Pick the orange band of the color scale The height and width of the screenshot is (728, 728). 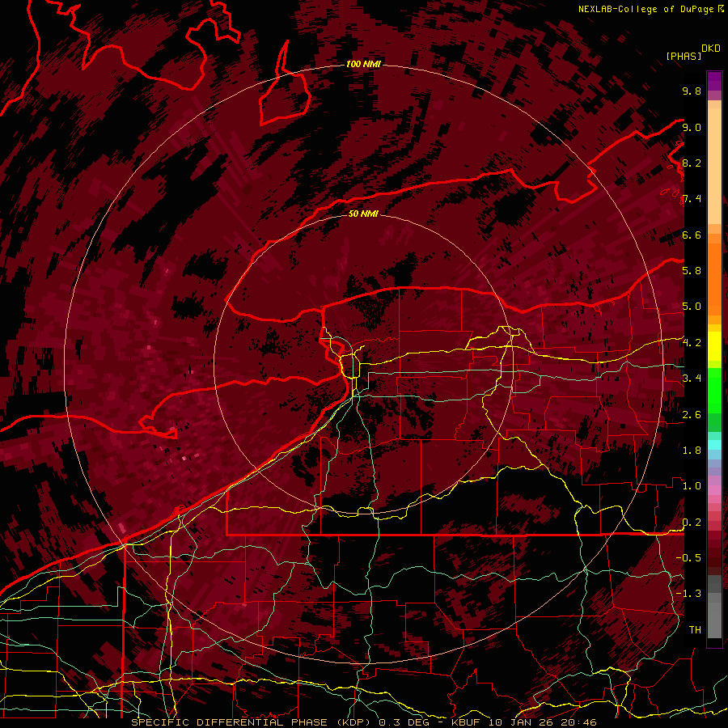pyautogui.click(x=714, y=278)
